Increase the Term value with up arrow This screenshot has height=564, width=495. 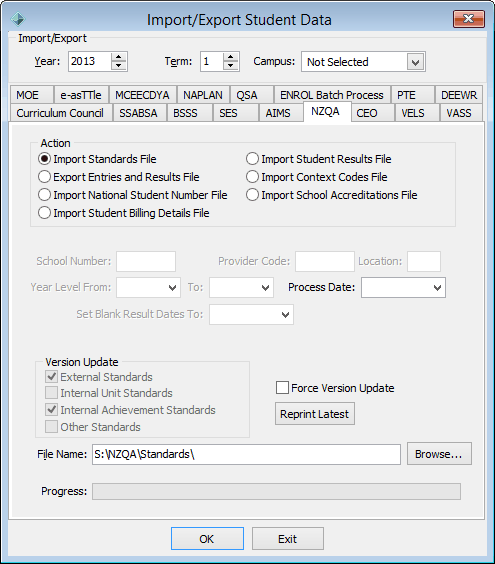(231, 57)
